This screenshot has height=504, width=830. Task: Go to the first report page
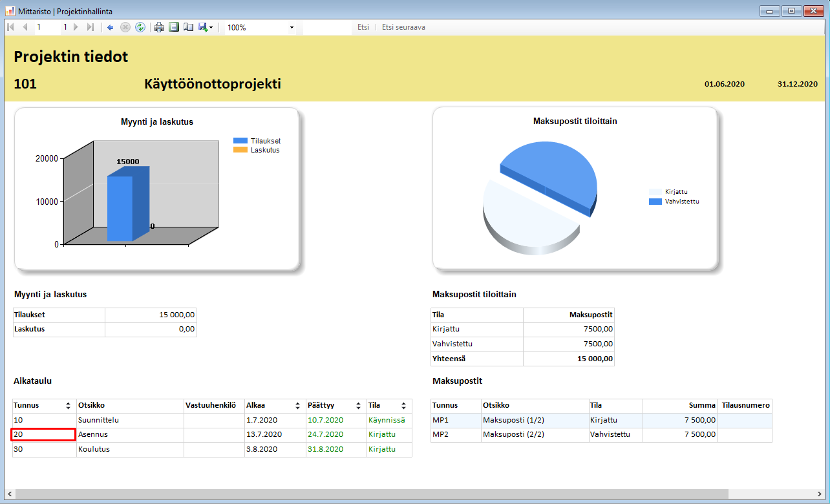click(x=10, y=27)
